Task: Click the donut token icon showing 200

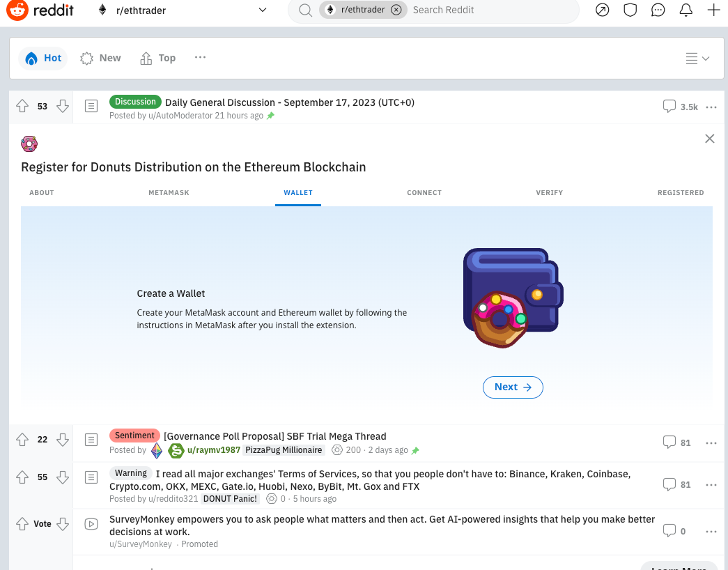Action: (337, 450)
